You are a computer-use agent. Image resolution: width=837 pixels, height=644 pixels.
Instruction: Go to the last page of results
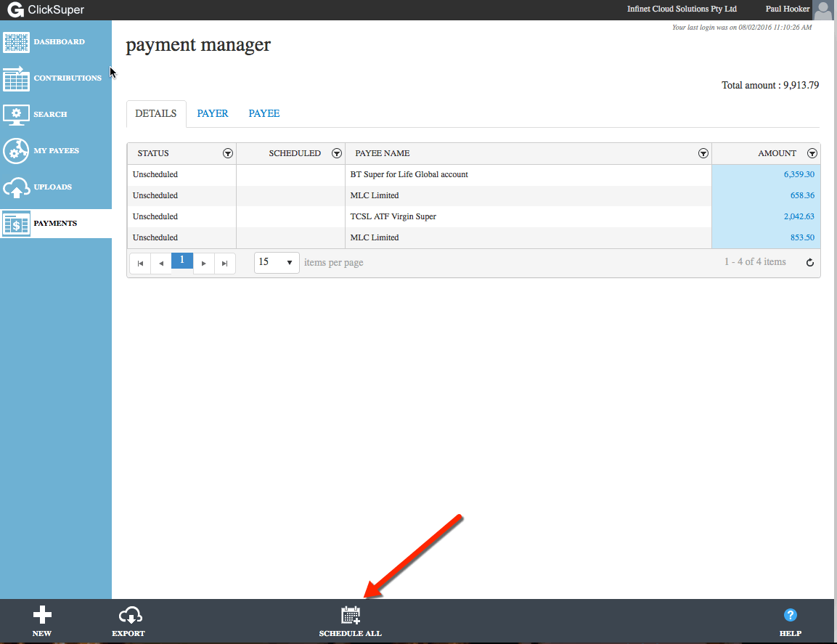(225, 264)
